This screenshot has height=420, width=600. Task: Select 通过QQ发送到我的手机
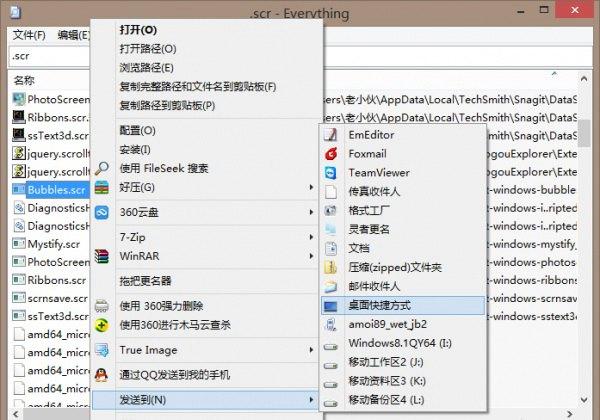point(175,375)
